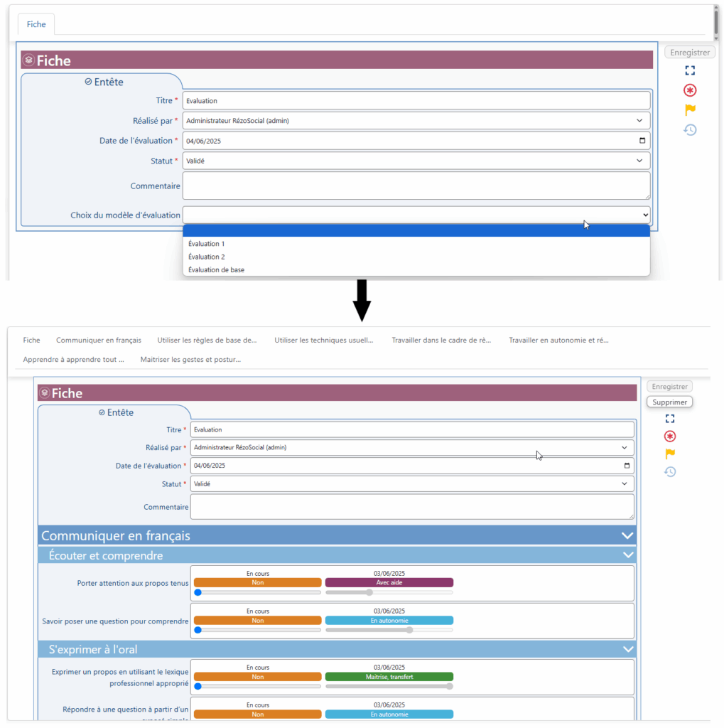724x728 pixels.
Task: Open the 'Choix du modèle d'évaluation' dropdown
Action: [x=416, y=215]
